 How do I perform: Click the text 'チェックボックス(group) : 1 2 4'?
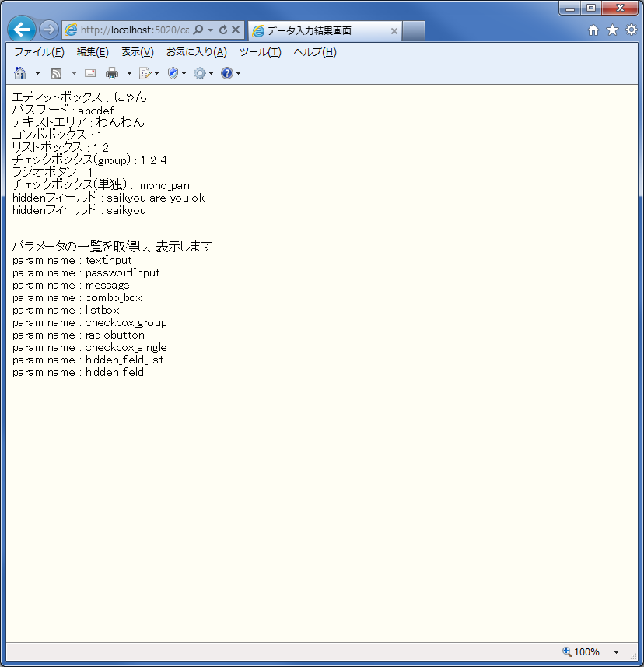tap(89, 160)
